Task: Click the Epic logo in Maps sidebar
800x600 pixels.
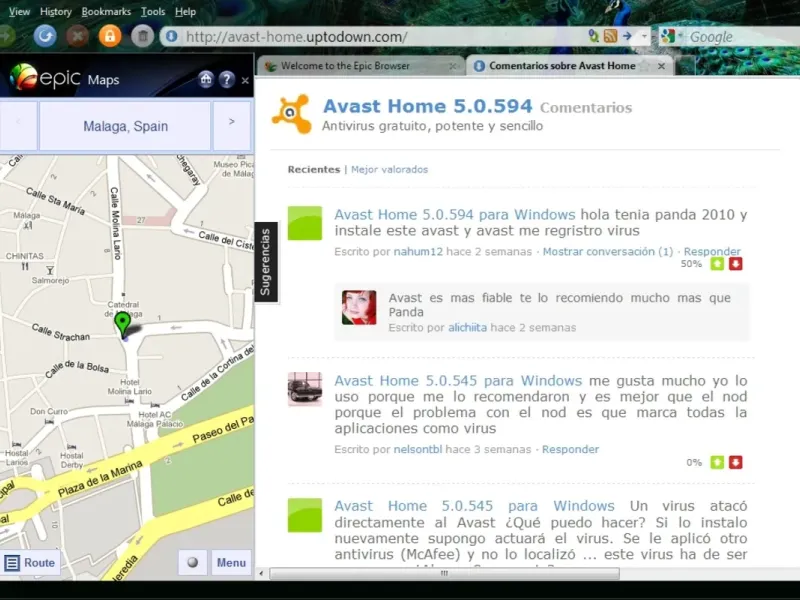Action: pyautogui.click(x=45, y=78)
